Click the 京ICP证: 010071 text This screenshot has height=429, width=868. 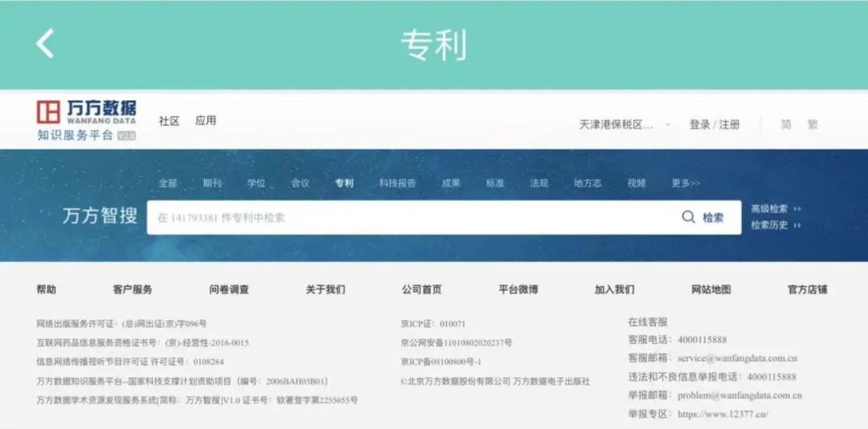point(433,324)
